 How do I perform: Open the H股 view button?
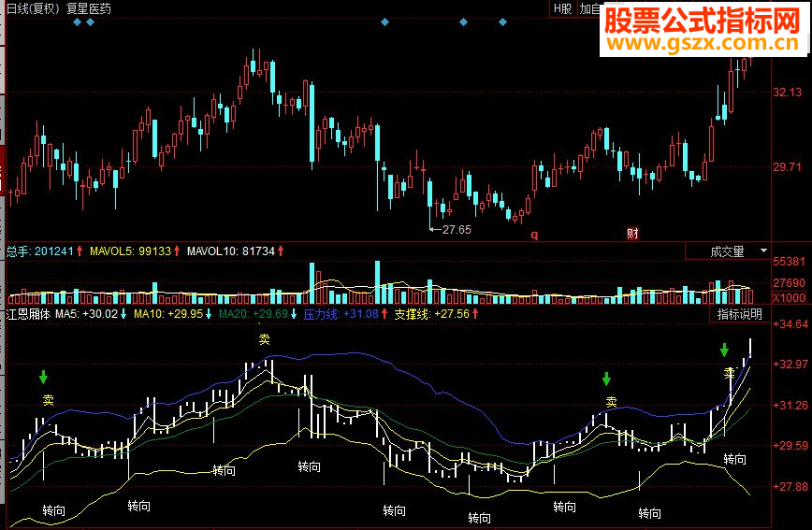(x=562, y=8)
